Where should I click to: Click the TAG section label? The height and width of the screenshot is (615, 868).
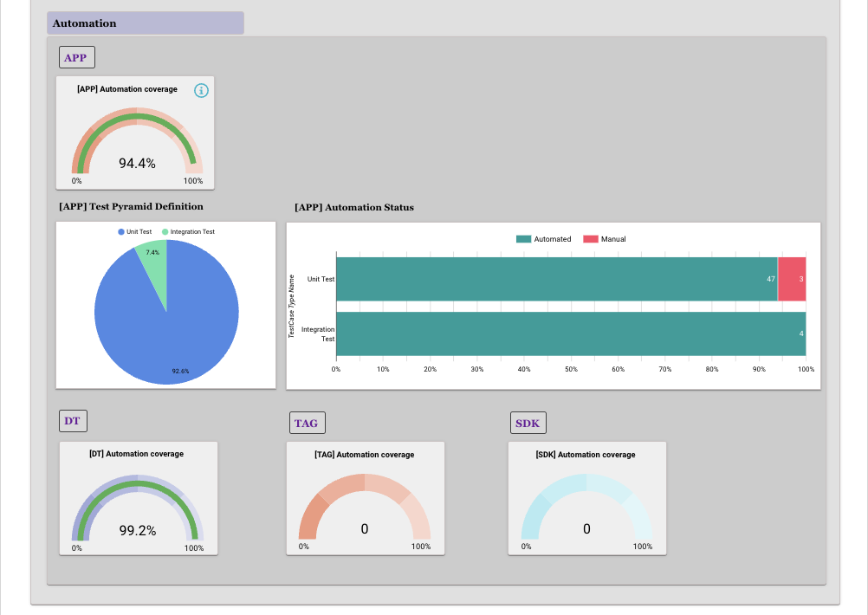308,422
